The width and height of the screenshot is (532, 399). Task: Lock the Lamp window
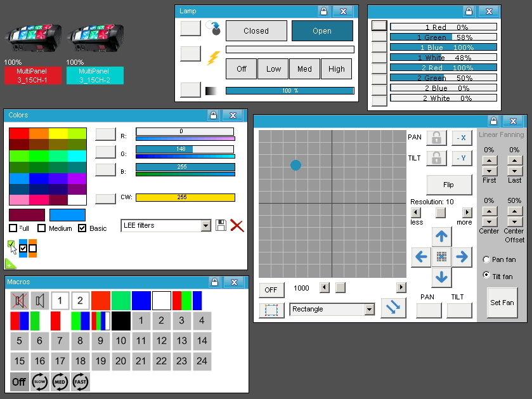coord(323,11)
